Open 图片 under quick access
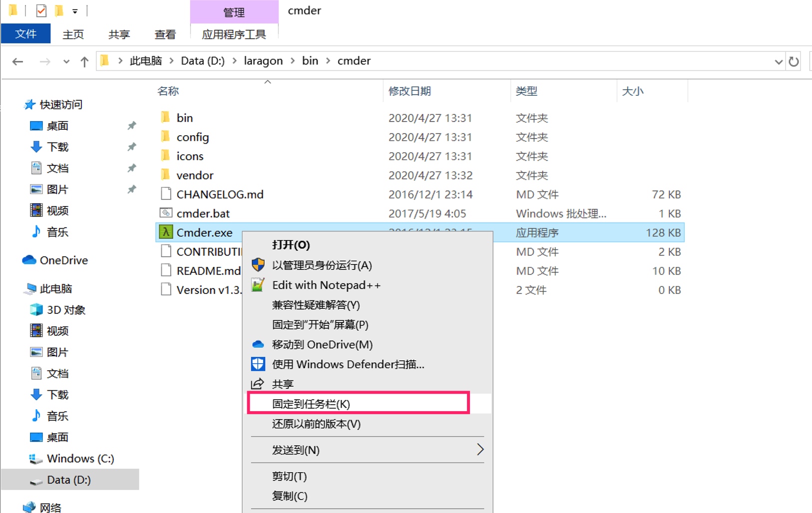 (57, 189)
